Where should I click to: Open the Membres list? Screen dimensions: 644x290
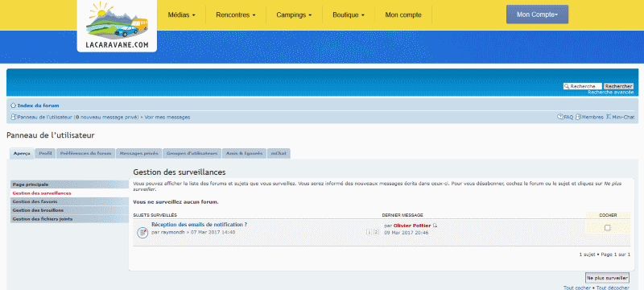coord(592,117)
